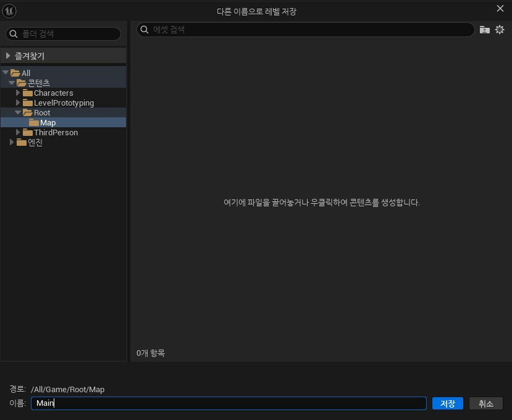
Task: Select the All label in tree
Action: click(x=26, y=73)
